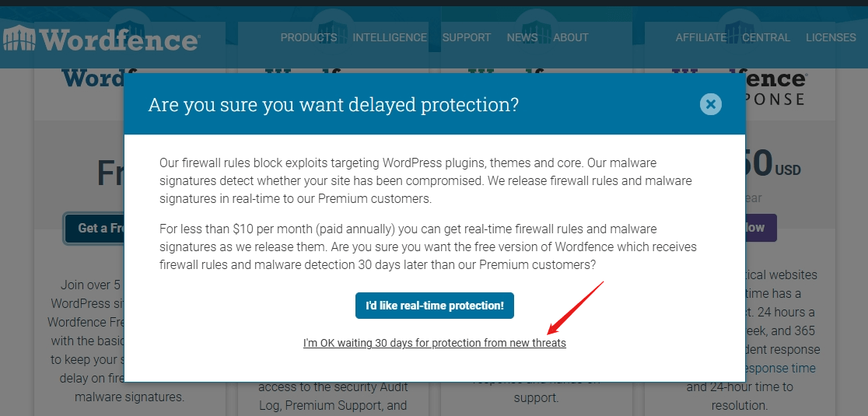Click "I'm OK waiting 30 days" link
Viewport: 868px width, 416px height.
click(x=435, y=343)
